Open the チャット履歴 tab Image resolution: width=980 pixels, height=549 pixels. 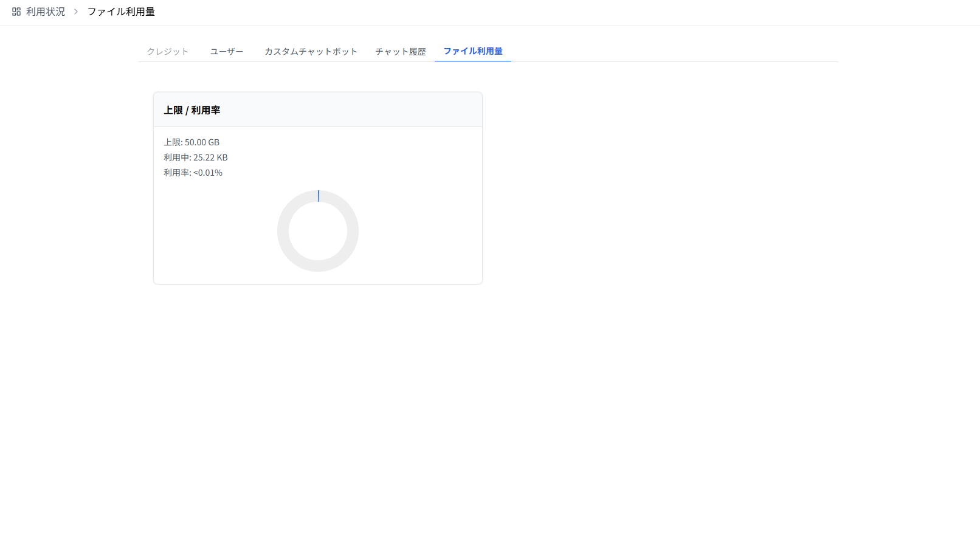tap(401, 52)
